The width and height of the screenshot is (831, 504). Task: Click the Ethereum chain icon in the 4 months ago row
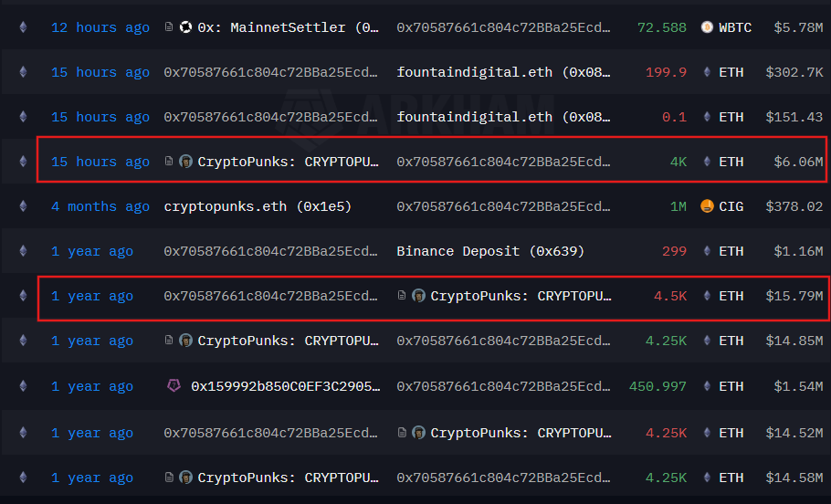click(24, 206)
